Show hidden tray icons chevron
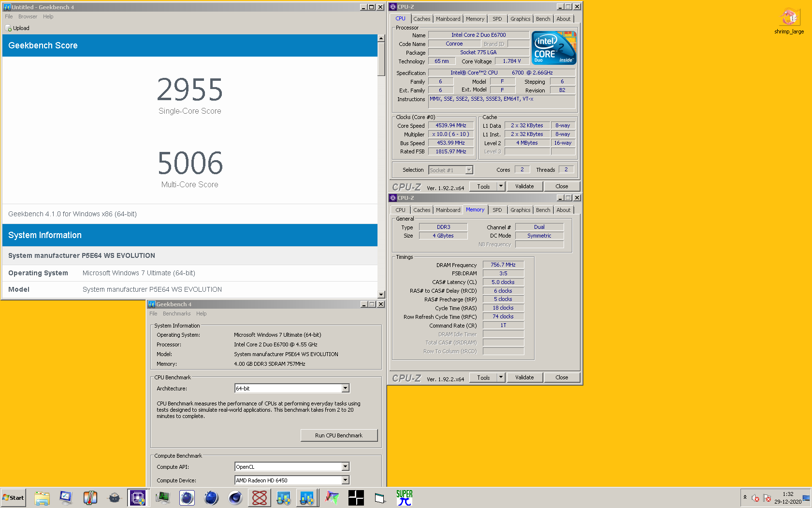The image size is (812, 508). click(x=745, y=497)
